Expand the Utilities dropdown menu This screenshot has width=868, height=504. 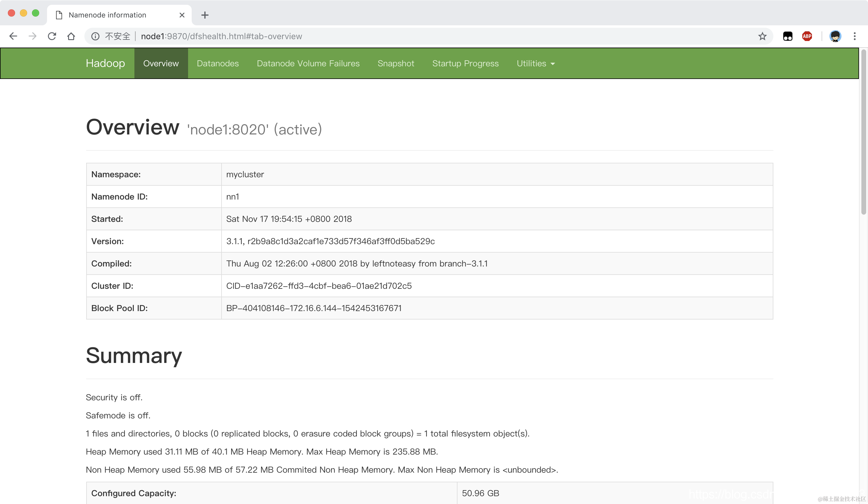point(536,63)
